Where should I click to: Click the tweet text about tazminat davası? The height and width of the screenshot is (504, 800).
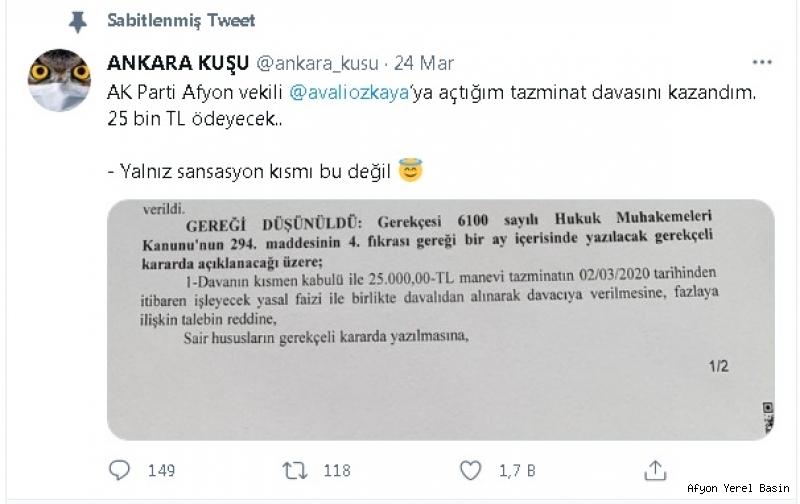tap(431, 106)
